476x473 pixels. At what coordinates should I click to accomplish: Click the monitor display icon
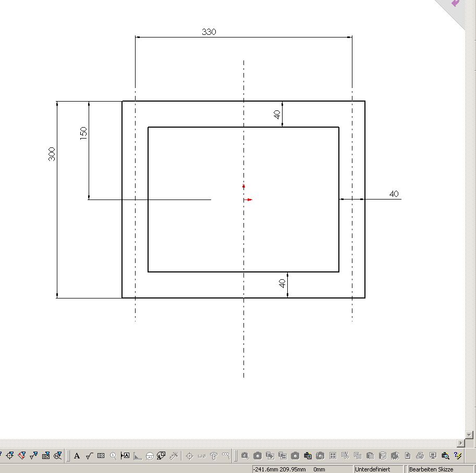pos(433,456)
